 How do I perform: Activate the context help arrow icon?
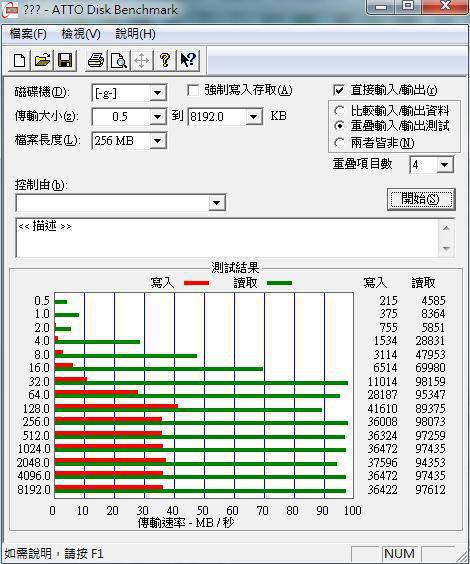[187, 60]
